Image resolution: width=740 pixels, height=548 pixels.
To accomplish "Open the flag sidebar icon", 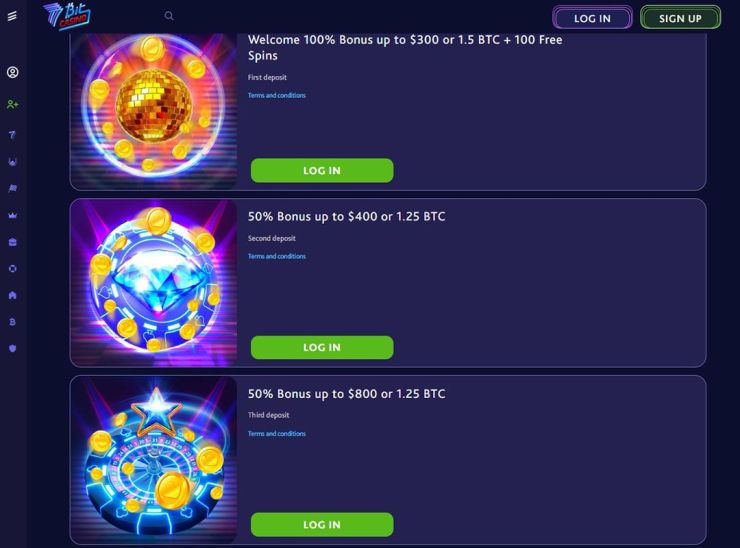I will [13, 189].
